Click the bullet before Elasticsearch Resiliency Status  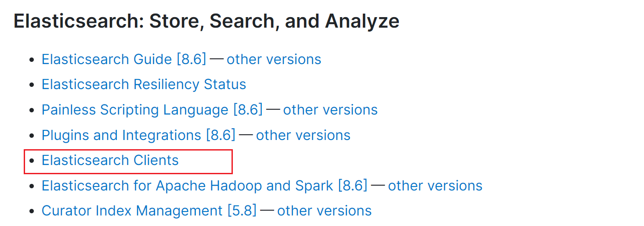31,85
